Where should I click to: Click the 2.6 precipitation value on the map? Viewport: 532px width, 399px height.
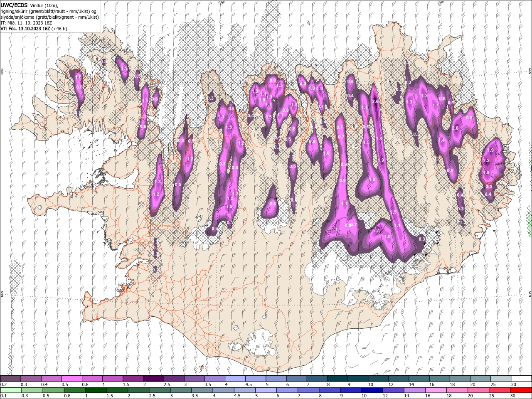point(375,102)
